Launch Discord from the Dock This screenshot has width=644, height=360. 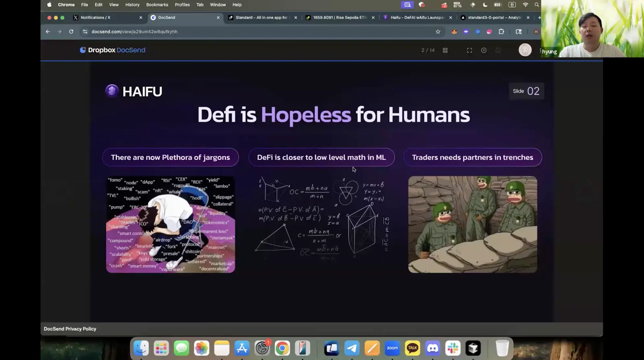433,348
